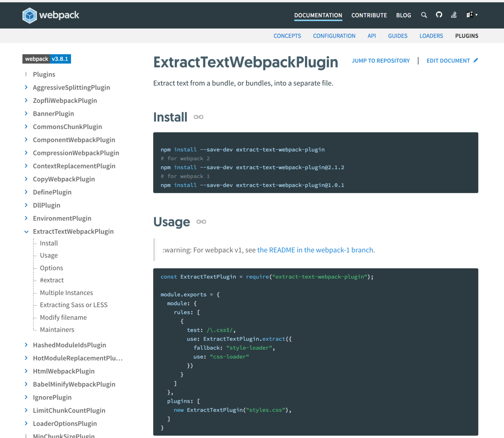Expand HashedModuleIdsPlugin chevron
The width and height of the screenshot is (504, 438).
click(x=26, y=345)
